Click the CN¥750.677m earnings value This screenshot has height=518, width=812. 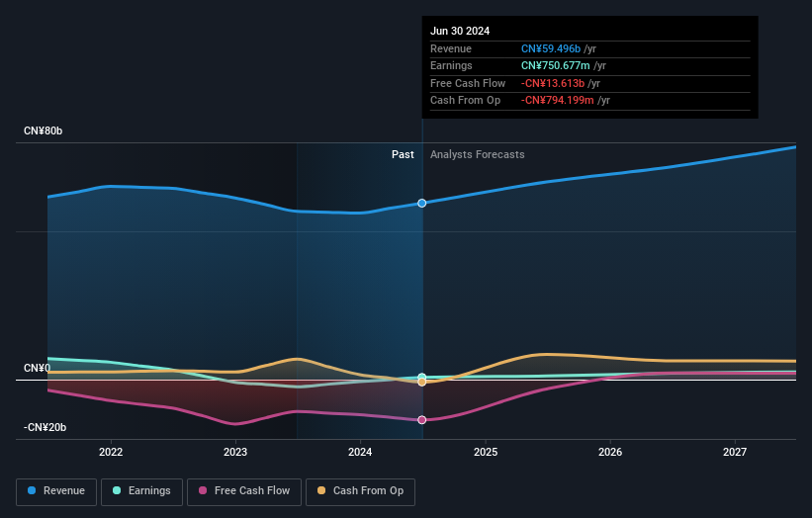coord(556,65)
